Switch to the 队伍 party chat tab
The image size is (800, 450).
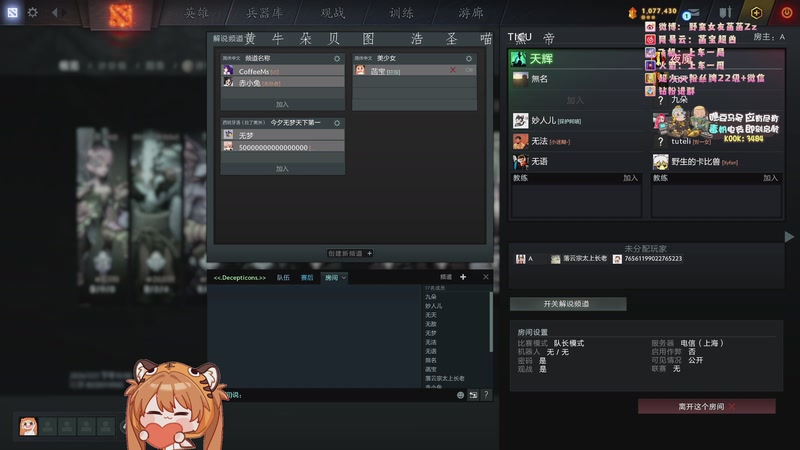coord(283,278)
